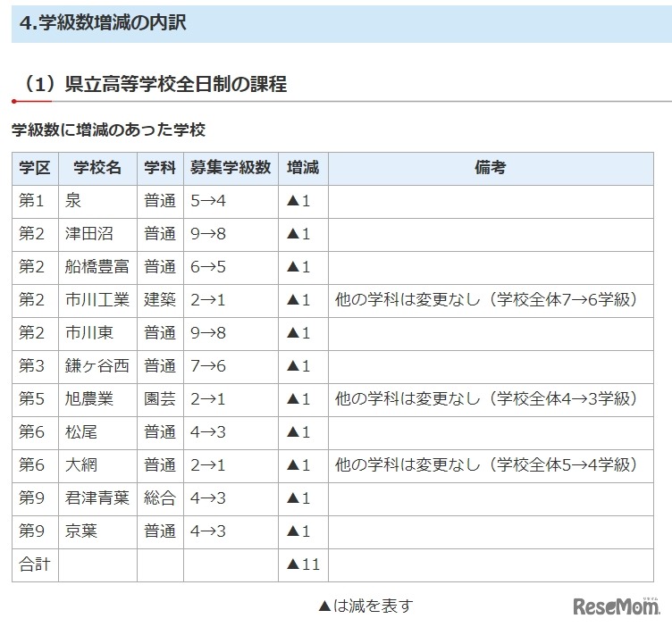Click the total value ▲11
The height and width of the screenshot is (627, 672).
click(x=304, y=564)
